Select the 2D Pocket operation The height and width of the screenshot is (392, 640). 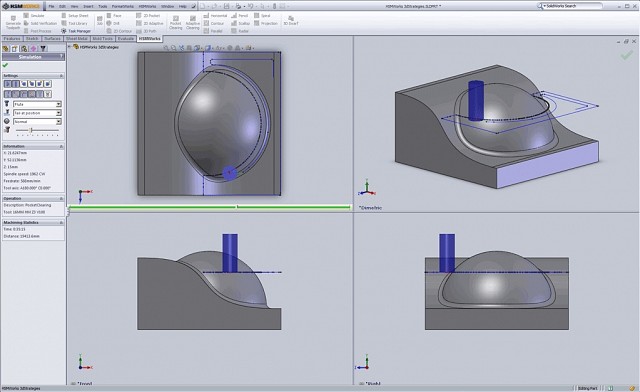tap(148, 16)
